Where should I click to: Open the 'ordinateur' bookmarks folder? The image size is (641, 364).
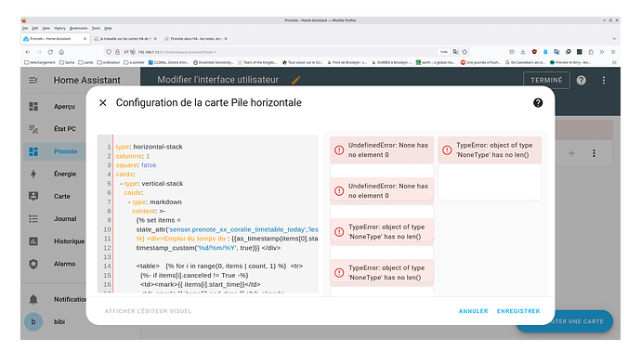click(x=109, y=62)
